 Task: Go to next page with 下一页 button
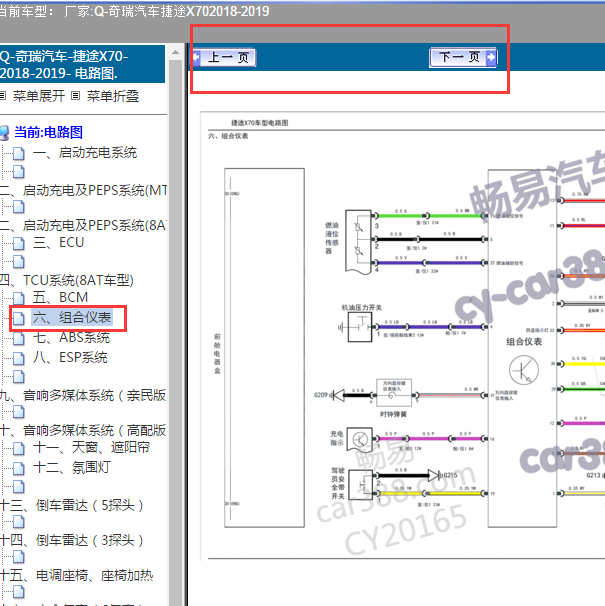[x=463, y=58]
